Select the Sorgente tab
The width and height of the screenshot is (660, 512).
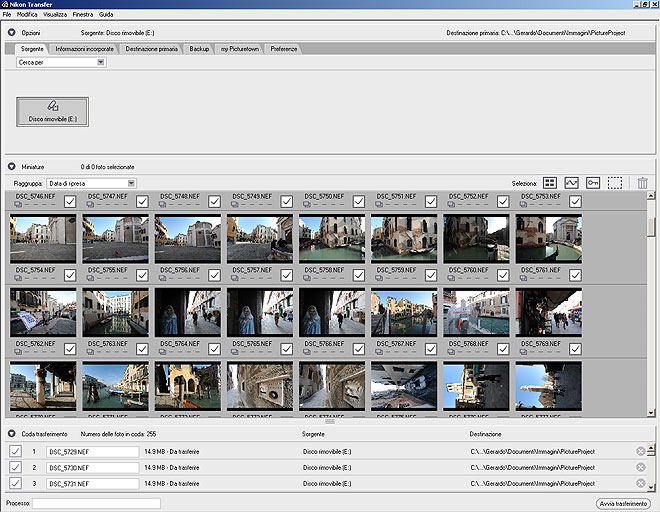[32, 49]
